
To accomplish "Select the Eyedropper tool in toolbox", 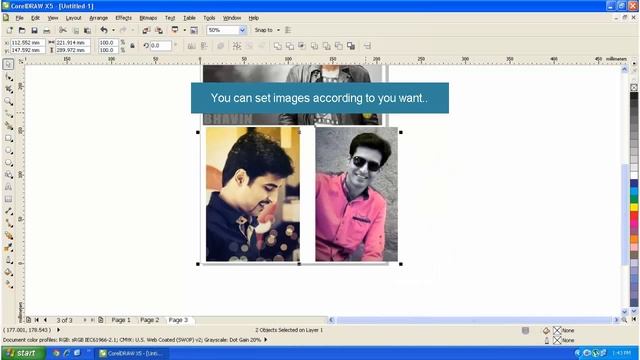I will pos(8,248).
